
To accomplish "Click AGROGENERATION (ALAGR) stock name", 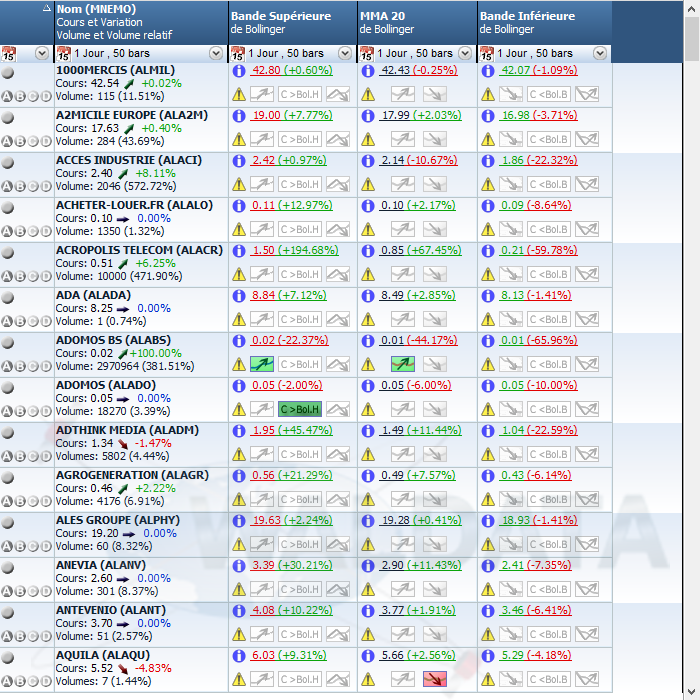I will [132, 475].
